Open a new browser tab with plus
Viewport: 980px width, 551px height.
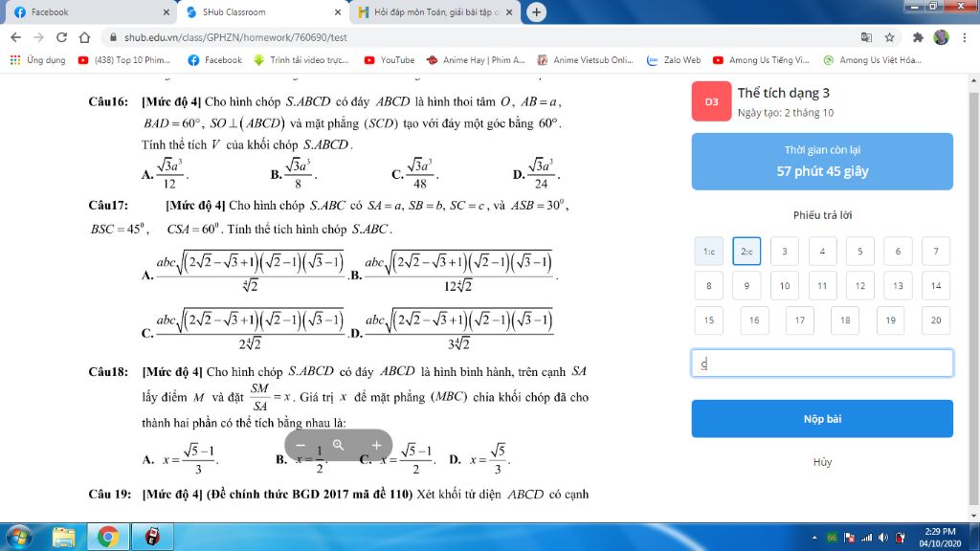pyautogui.click(x=536, y=11)
